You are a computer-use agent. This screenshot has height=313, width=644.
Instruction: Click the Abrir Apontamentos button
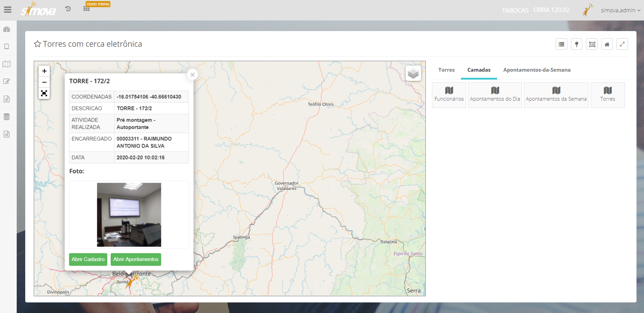tap(136, 259)
